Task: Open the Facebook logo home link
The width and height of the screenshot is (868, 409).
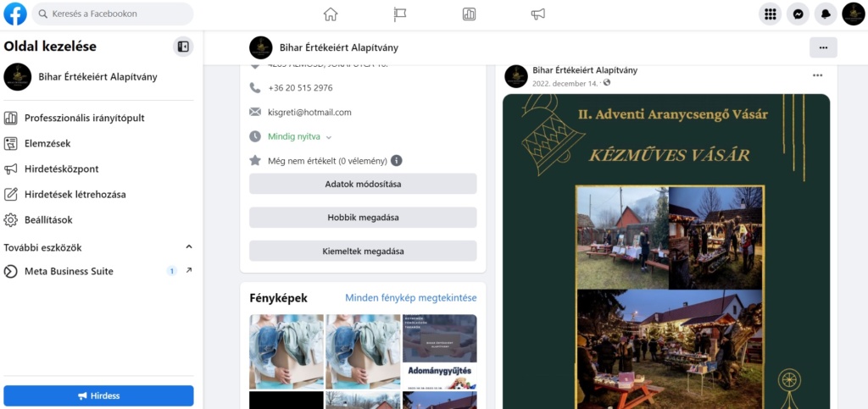Action: (x=15, y=14)
